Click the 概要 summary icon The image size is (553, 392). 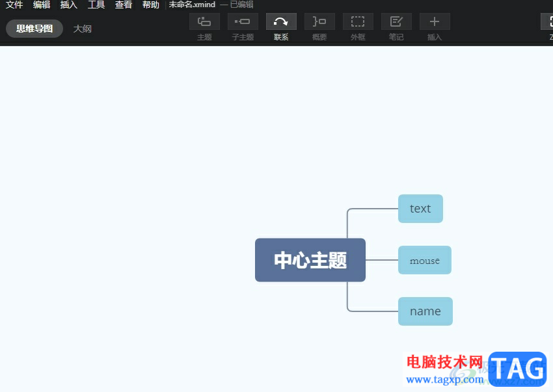point(319,21)
